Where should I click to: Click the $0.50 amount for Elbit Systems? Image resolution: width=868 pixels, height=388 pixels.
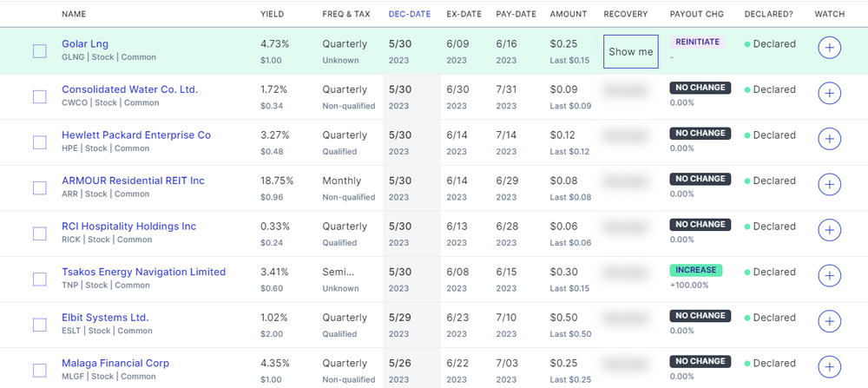click(x=563, y=318)
